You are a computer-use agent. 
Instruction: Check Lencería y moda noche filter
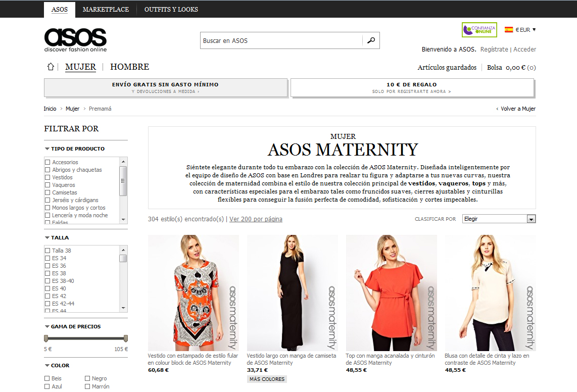pos(47,215)
